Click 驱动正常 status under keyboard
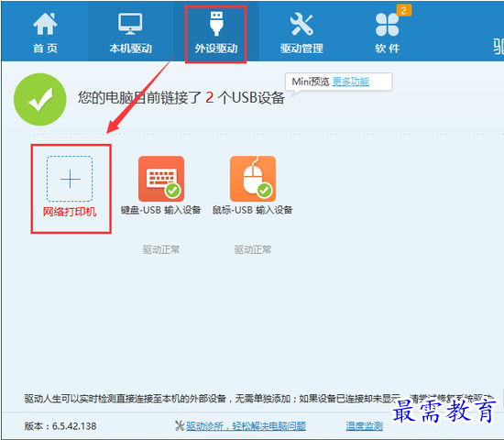This screenshot has width=504, height=440. click(x=161, y=249)
